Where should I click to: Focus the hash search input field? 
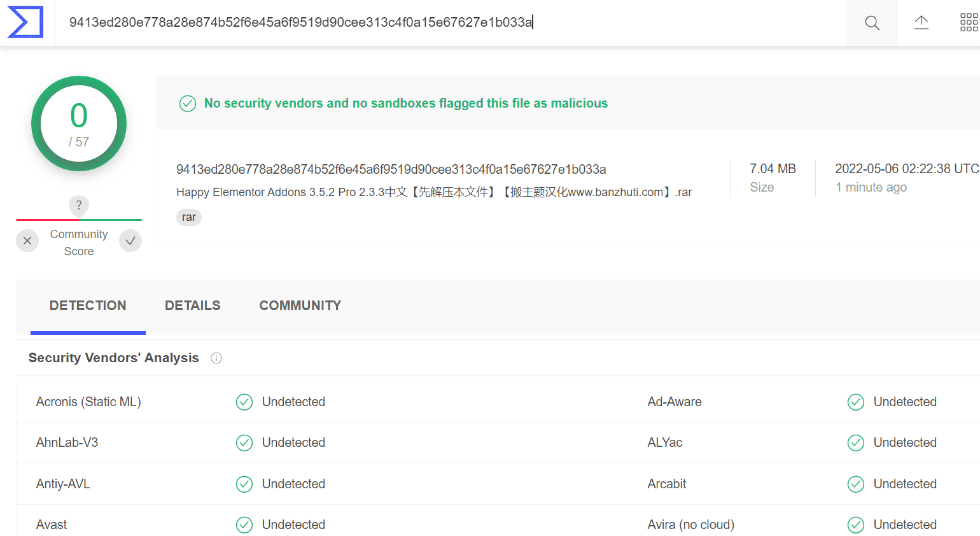coord(451,23)
